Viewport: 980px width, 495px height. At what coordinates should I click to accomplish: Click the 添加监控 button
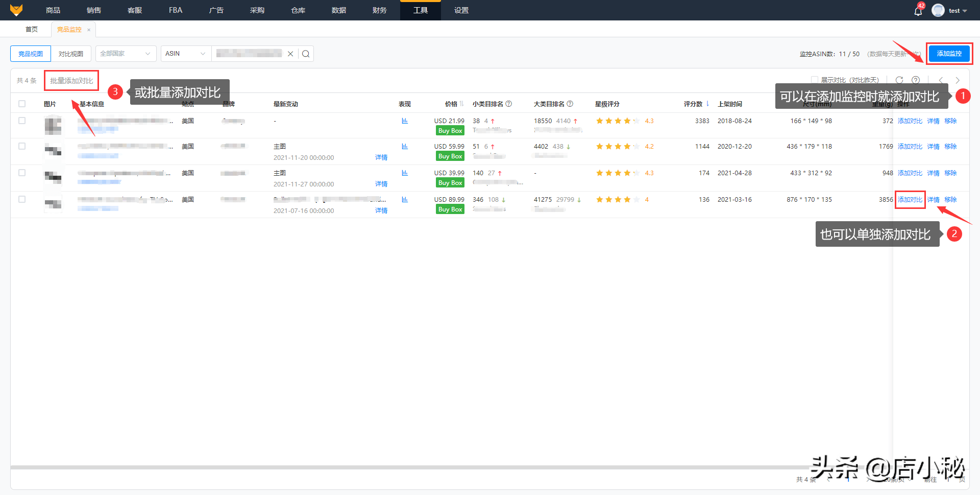pyautogui.click(x=949, y=53)
